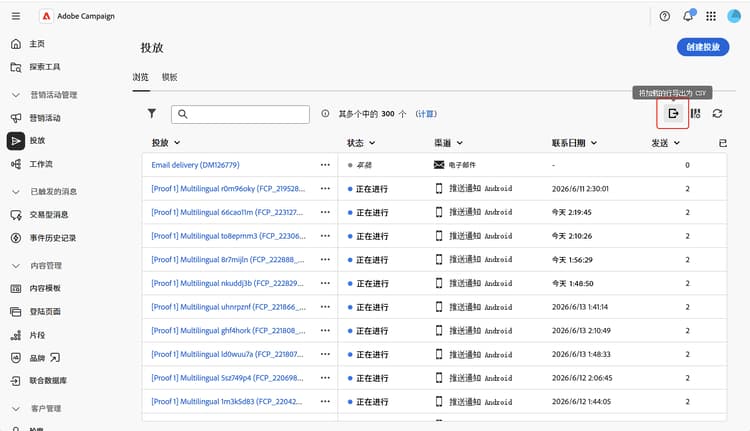Click contact date 今天 2:19:45
The width and height of the screenshot is (750, 431).
(572, 212)
